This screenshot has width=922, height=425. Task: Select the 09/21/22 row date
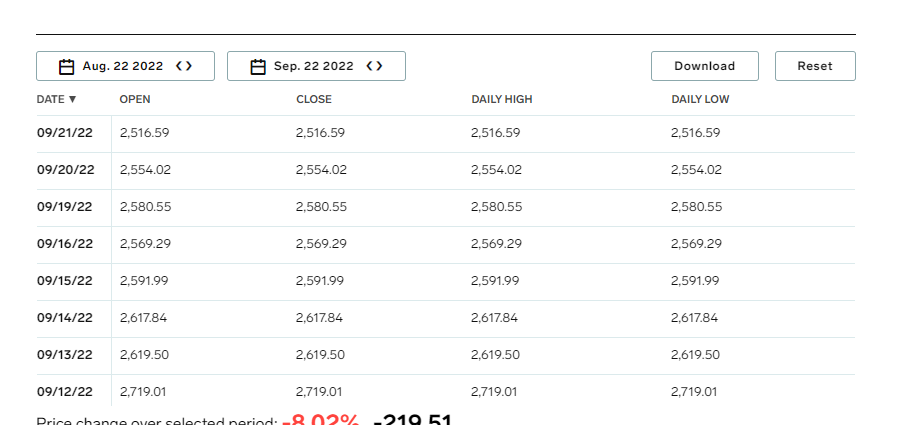click(65, 133)
